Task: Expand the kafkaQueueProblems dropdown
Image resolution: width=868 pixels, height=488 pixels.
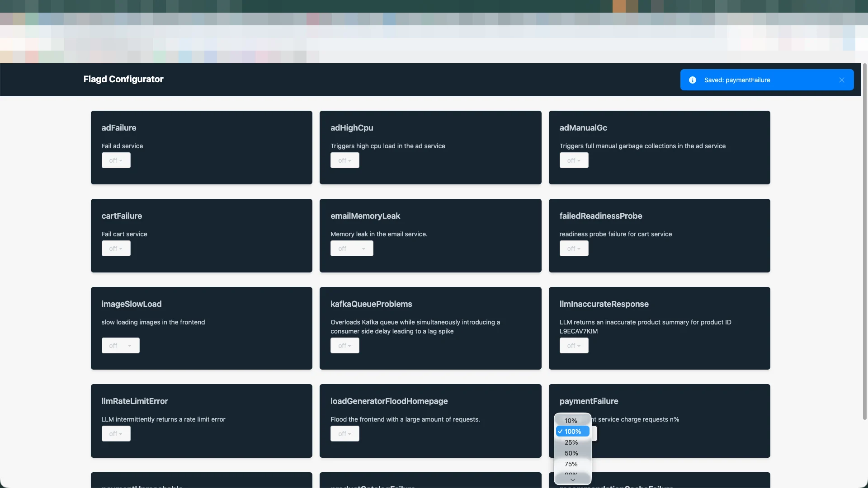Action: [x=345, y=346]
